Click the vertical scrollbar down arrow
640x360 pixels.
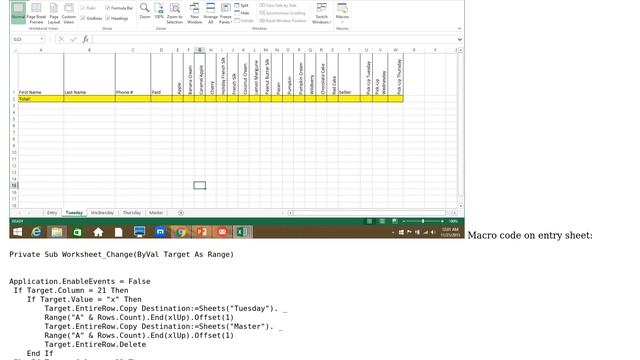pos(461,206)
